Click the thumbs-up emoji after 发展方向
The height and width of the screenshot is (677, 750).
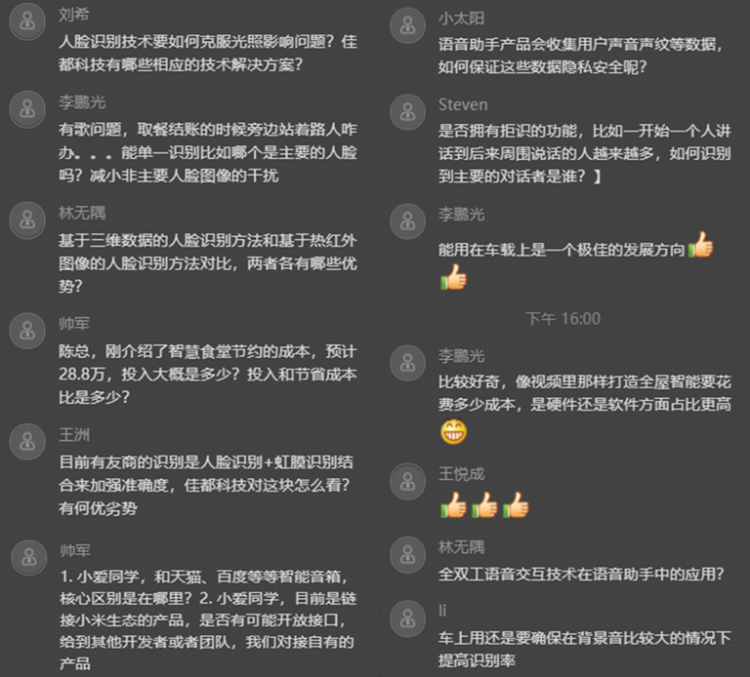click(x=701, y=244)
